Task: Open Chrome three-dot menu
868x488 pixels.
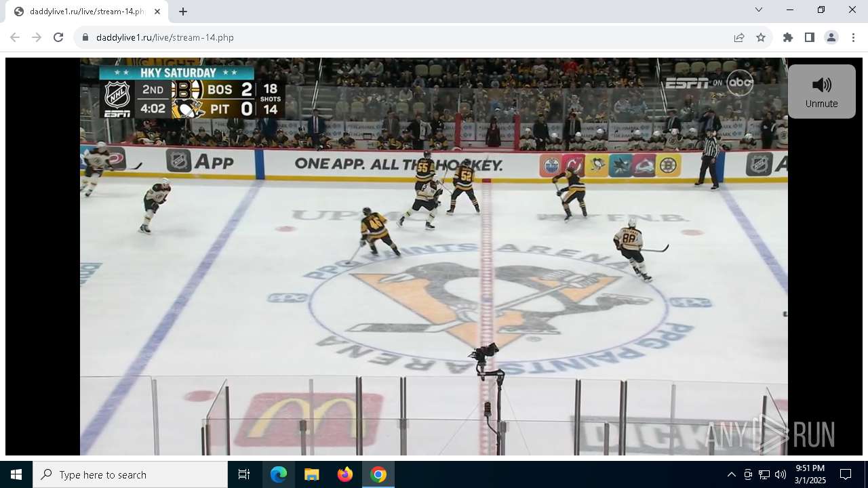Action: pos(853,37)
